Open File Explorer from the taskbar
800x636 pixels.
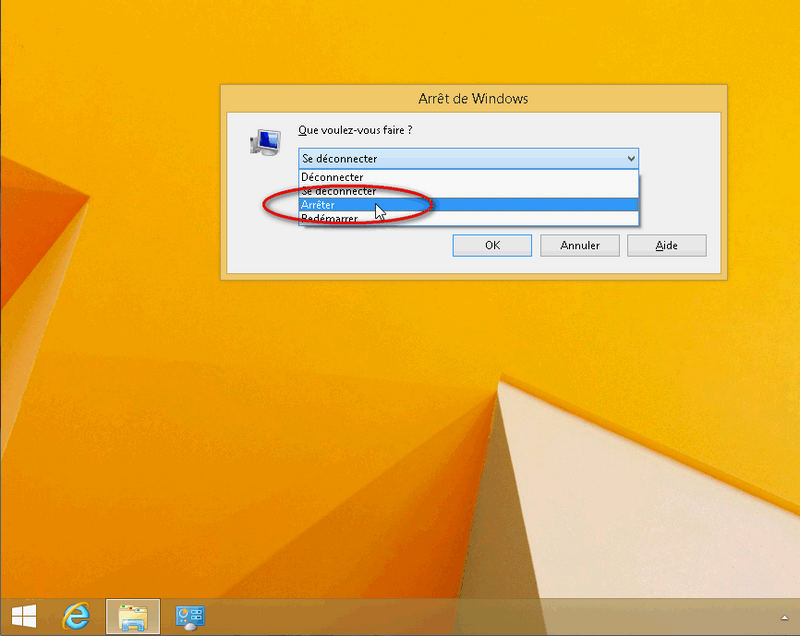(x=133, y=617)
